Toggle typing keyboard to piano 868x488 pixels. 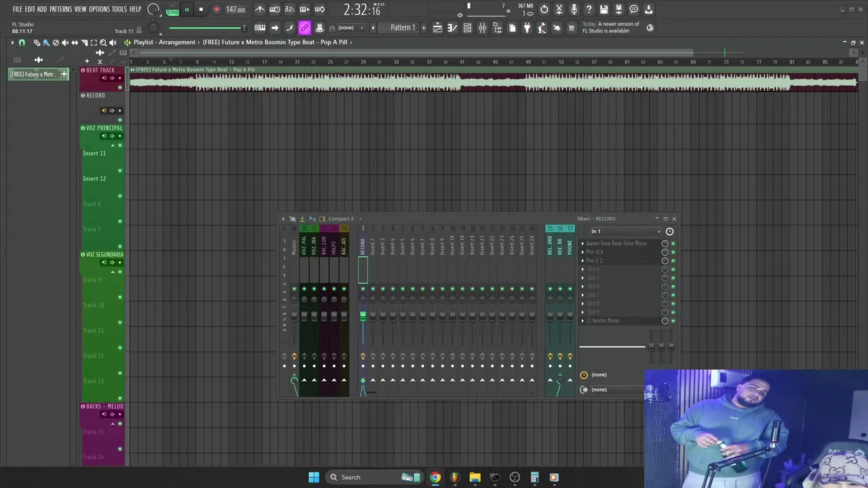point(260,28)
